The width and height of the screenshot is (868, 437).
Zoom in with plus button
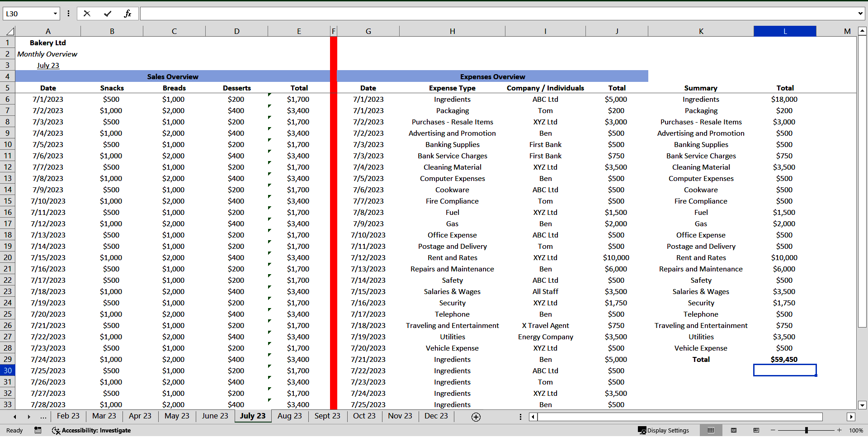pos(839,430)
